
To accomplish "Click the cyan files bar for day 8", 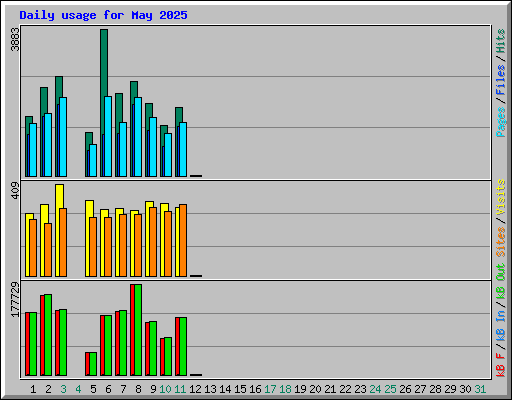I will tap(138, 137).
